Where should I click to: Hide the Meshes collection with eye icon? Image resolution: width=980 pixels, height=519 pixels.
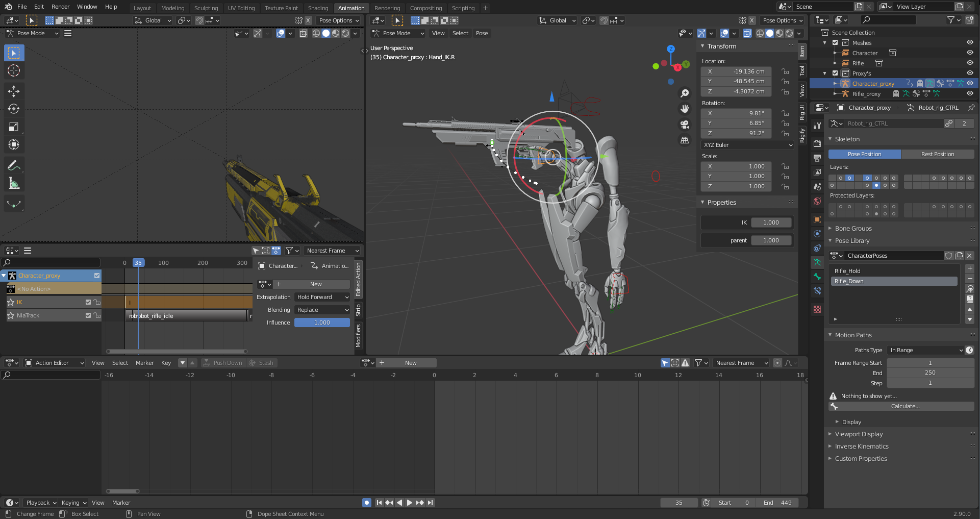coord(970,43)
